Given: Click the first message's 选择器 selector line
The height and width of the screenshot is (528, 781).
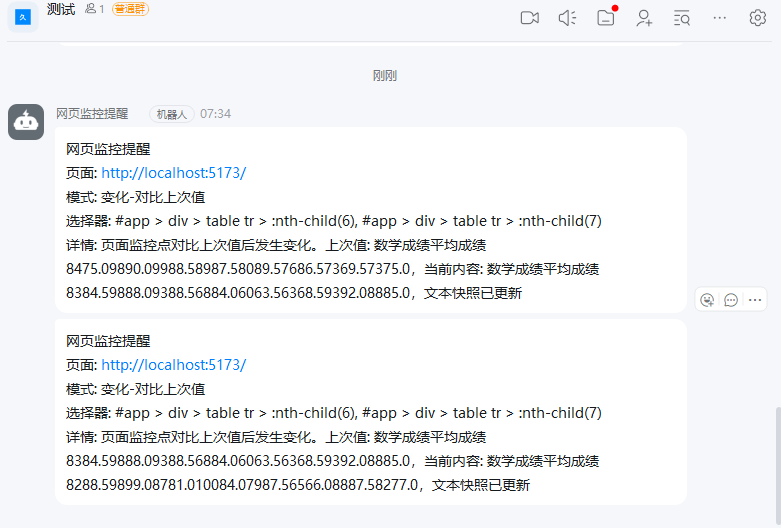Looking at the screenshot, I should click(334, 221).
